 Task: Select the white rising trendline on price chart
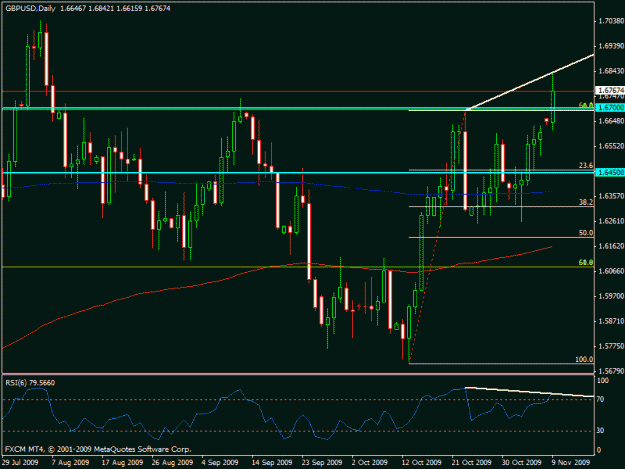pyautogui.click(x=530, y=82)
